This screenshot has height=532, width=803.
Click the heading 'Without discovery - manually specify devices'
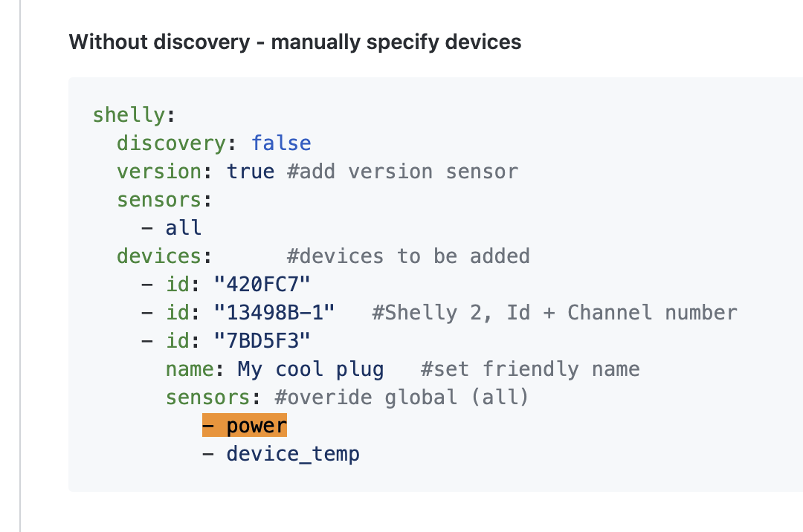coord(295,42)
